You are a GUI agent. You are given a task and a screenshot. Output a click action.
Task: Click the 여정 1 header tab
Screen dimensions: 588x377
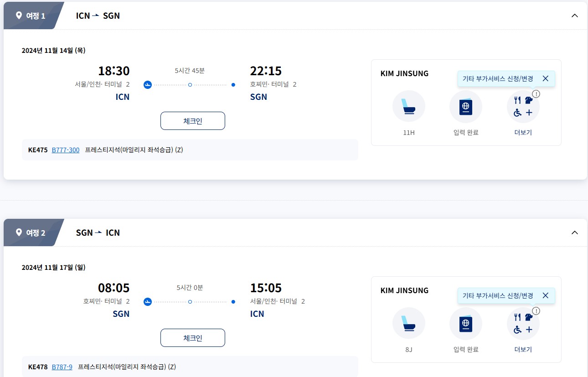tap(31, 16)
